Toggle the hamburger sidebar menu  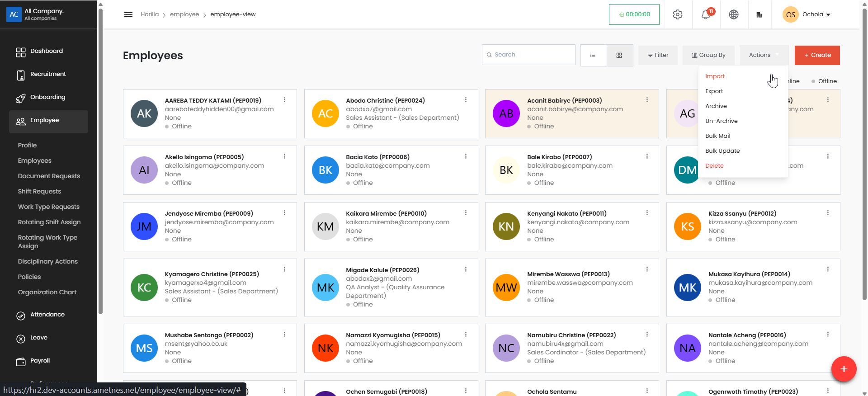point(128,14)
